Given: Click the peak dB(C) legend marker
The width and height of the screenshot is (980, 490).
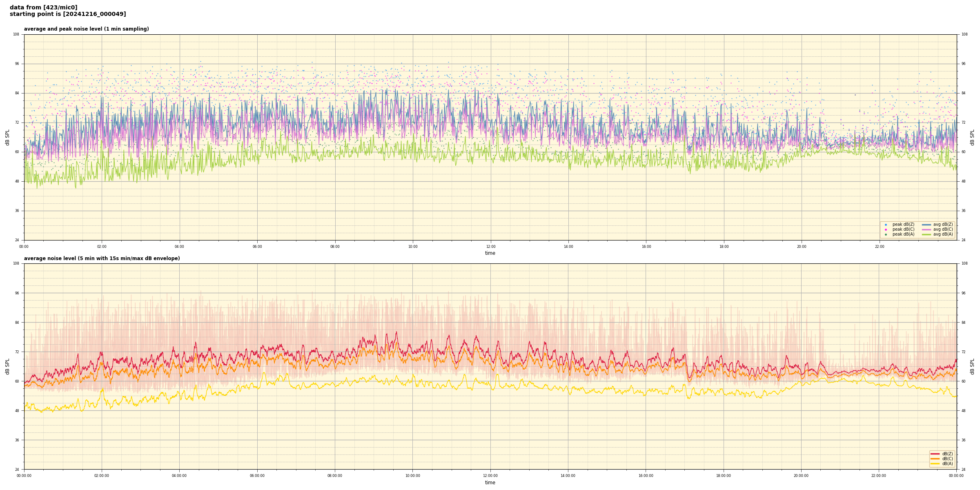Looking at the screenshot, I should (x=886, y=229).
